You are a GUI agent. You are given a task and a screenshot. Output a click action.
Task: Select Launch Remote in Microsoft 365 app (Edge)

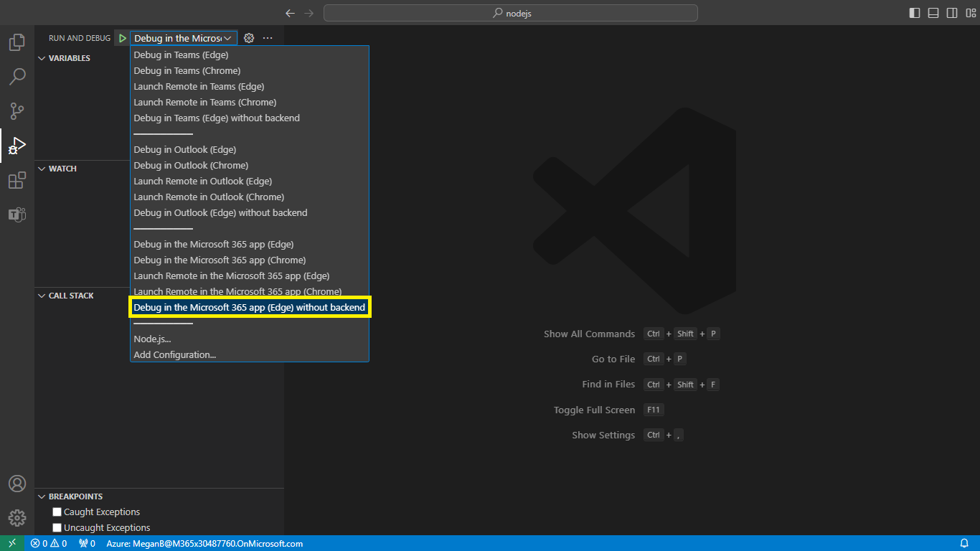[250, 275]
